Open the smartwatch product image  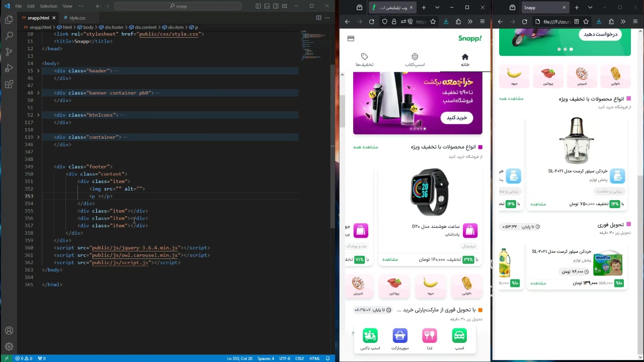pos(430,192)
